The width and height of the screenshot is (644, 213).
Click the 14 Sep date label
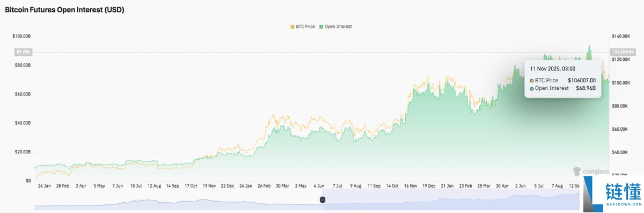[x=172, y=186]
